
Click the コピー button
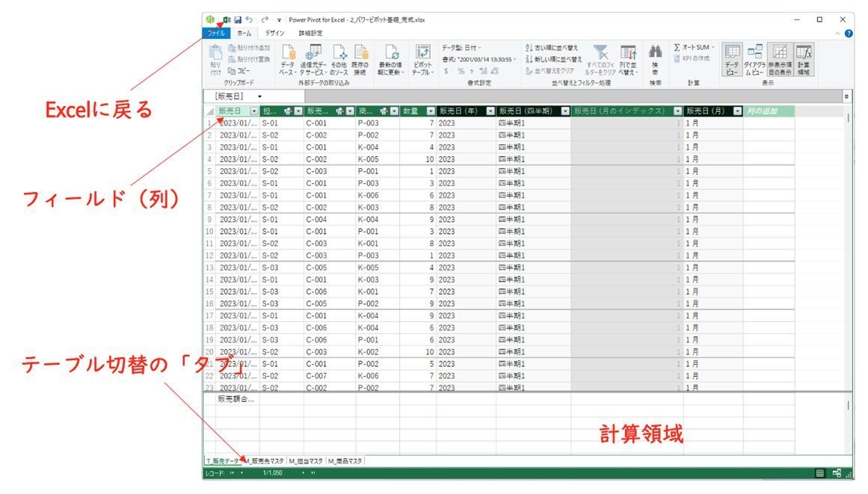(239, 71)
